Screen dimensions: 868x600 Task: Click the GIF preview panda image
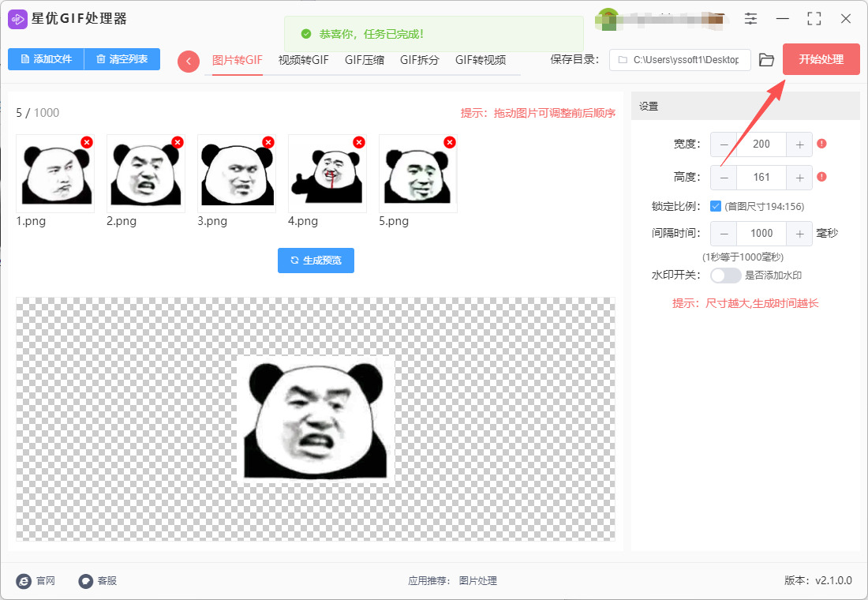click(316, 419)
